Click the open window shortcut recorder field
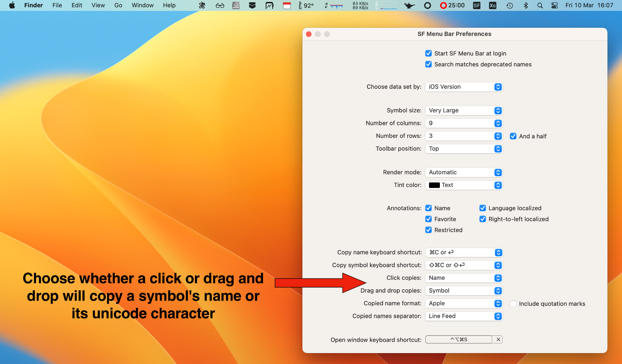This screenshot has height=364, width=622. click(x=459, y=340)
